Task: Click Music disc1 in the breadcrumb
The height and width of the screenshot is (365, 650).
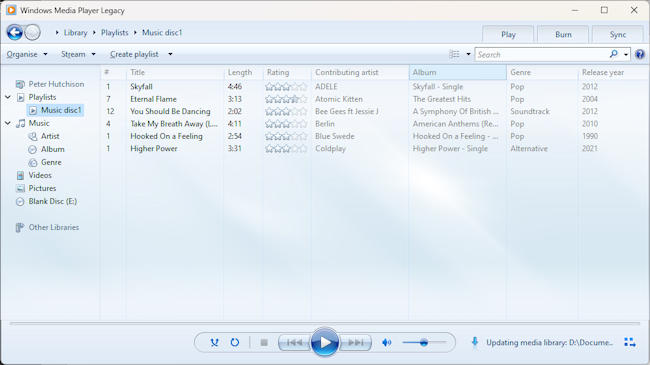Action: point(162,32)
